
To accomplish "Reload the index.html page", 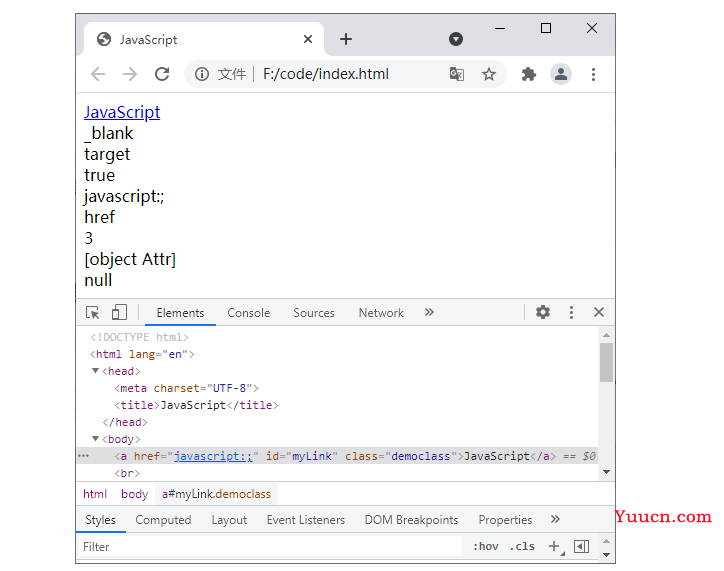I will 162,74.
